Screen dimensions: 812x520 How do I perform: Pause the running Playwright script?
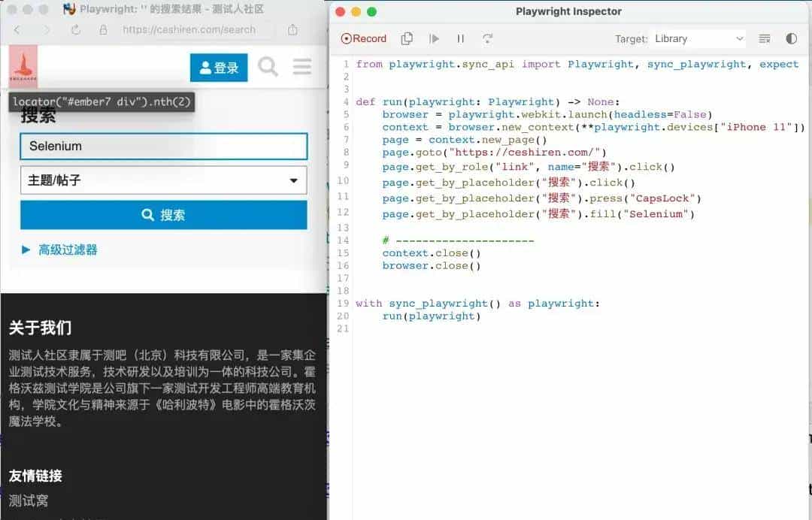[460, 38]
